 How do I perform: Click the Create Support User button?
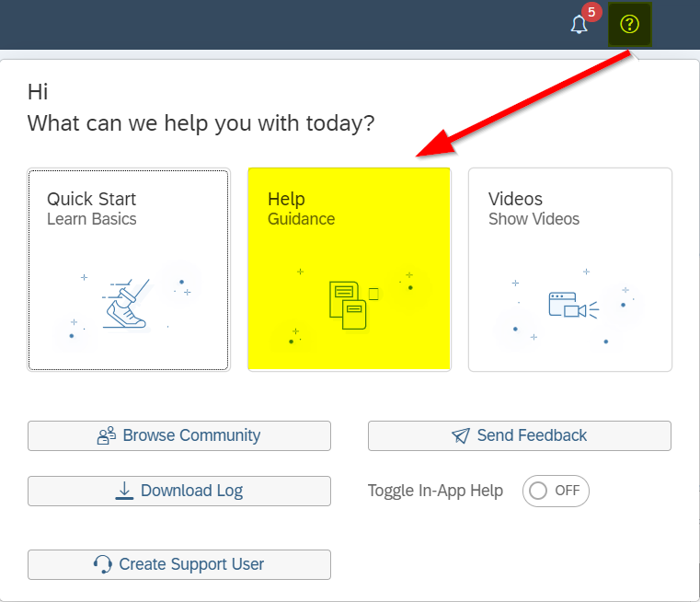pyautogui.click(x=179, y=564)
